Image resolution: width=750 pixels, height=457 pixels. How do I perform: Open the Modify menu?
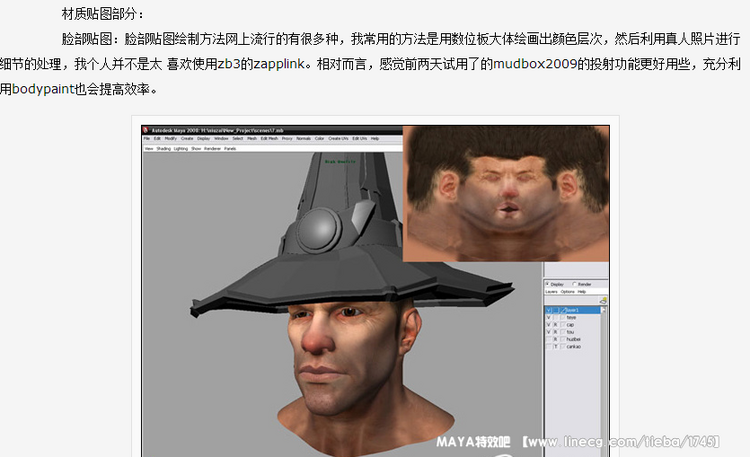coord(171,138)
